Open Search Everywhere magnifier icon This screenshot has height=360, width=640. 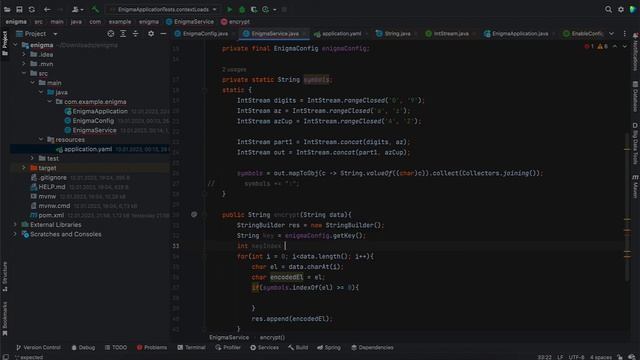tap(608, 9)
